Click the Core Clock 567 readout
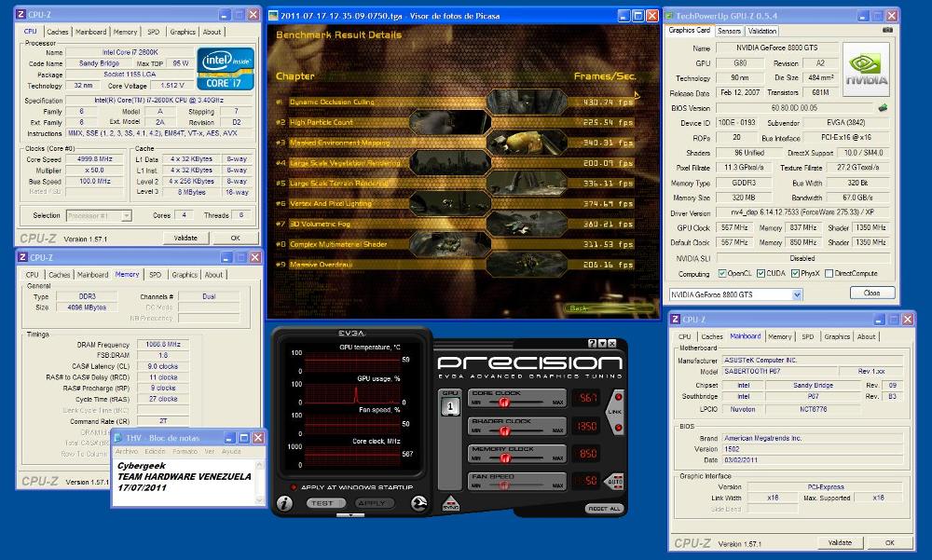Viewport: 932px width, 560px height. tap(585, 398)
